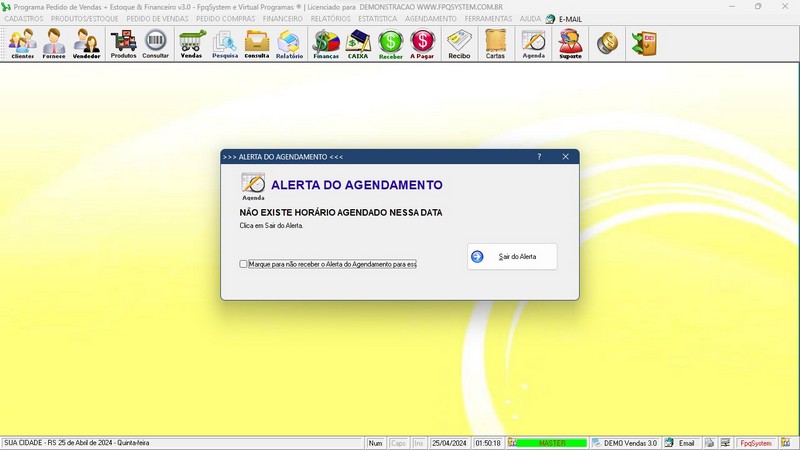
Task: Click the globe icon beside E-MAIL
Action: tap(551, 19)
